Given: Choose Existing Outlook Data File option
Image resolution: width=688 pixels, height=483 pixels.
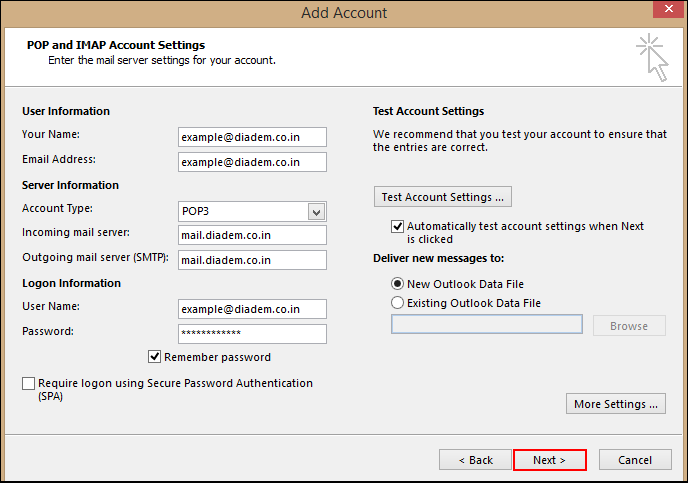Looking at the screenshot, I should 398,303.
